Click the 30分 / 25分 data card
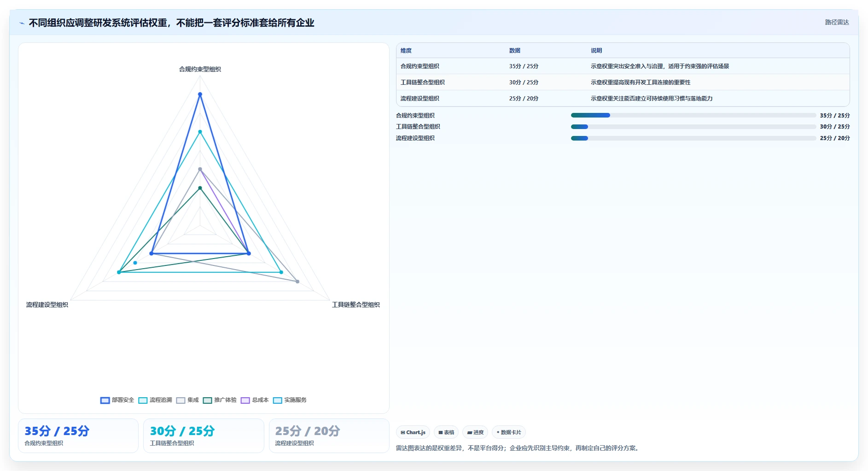The width and height of the screenshot is (868, 471). [204, 436]
